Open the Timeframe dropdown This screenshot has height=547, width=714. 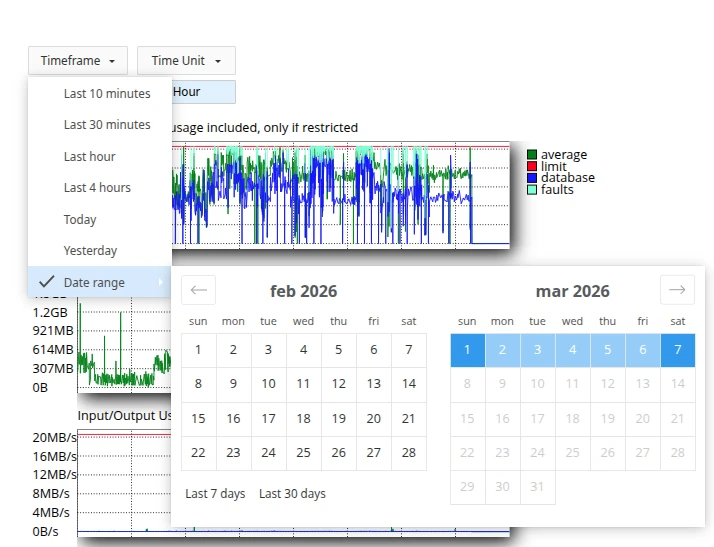pyautogui.click(x=78, y=61)
